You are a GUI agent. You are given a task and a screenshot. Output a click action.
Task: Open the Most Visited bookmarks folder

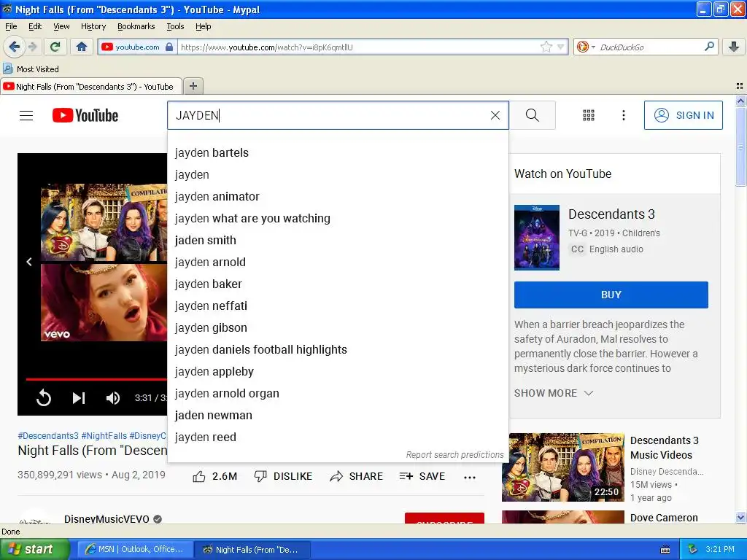(x=31, y=69)
